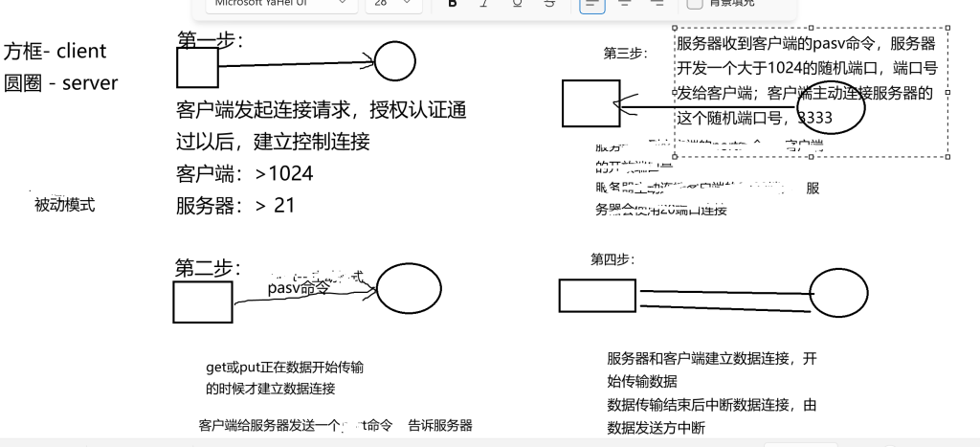Click the text box bottom-right corner handle
Image resolution: width=980 pixels, height=447 pixels.
click(x=948, y=158)
